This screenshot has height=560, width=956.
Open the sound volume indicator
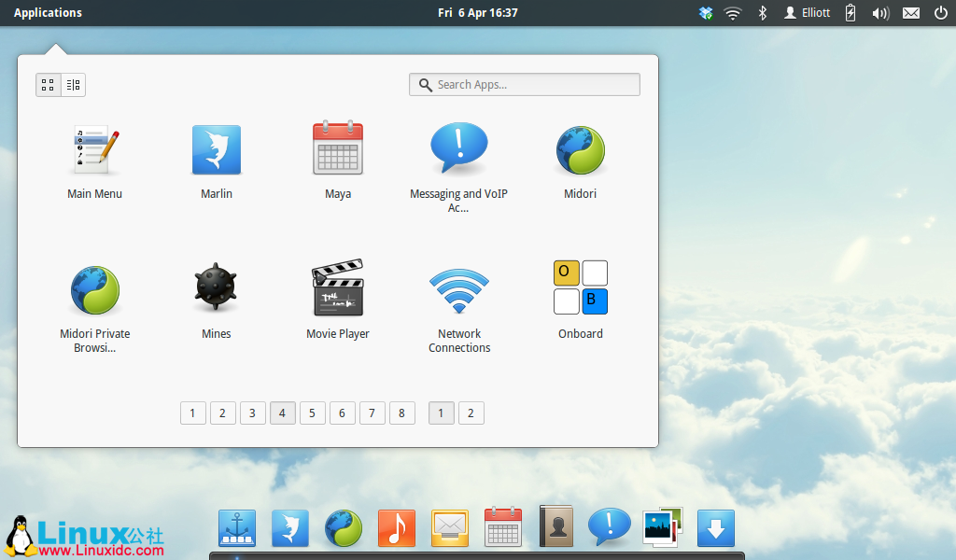[x=880, y=13]
